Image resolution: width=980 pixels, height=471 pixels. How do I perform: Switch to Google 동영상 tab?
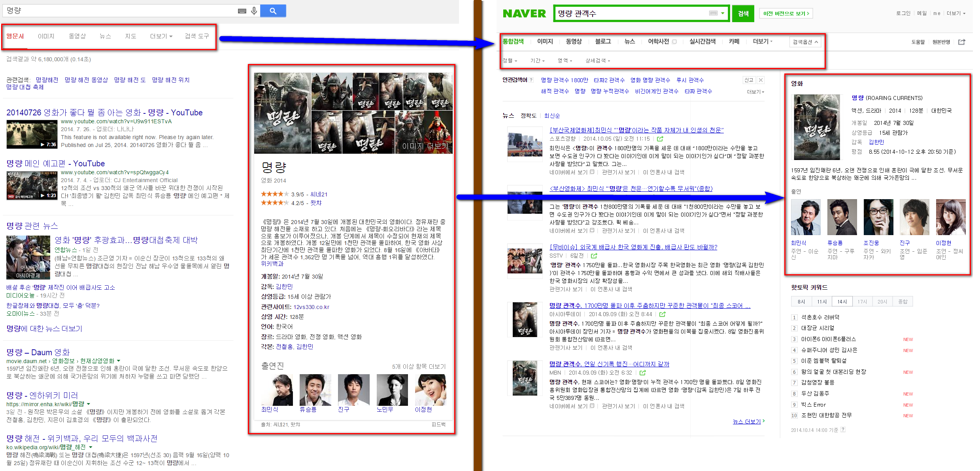[77, 36]
